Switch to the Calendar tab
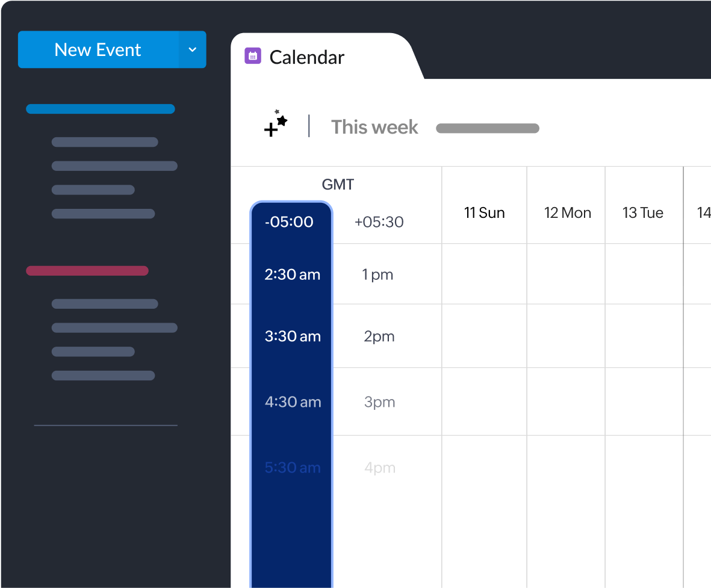 coord(307,57)
